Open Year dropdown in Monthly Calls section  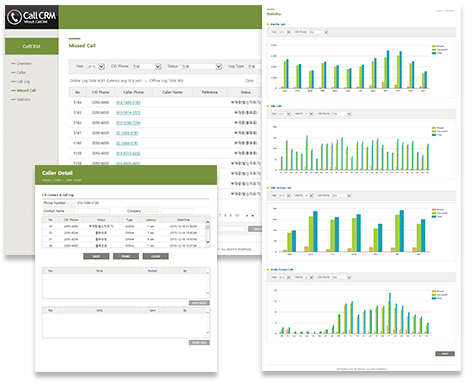(285, 32)
